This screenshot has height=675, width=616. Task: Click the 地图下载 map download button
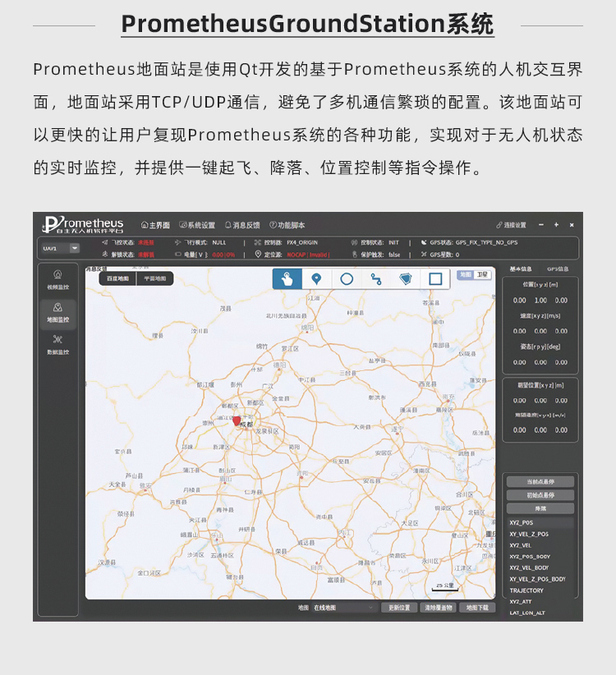click(477, 608)
